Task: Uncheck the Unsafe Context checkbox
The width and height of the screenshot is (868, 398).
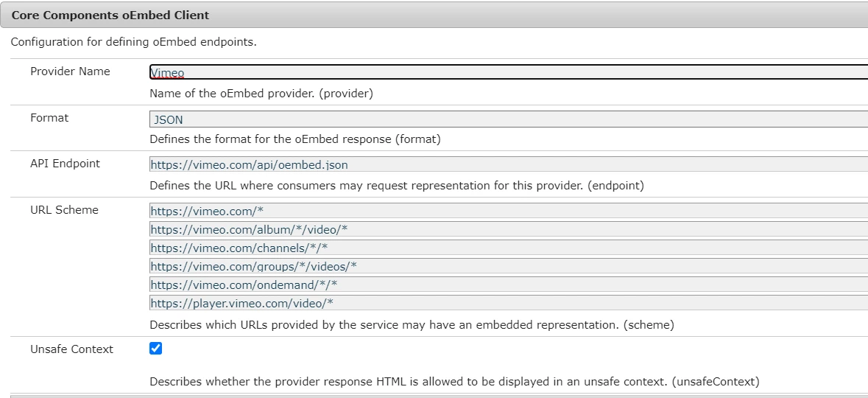Action: click(155, 348)
